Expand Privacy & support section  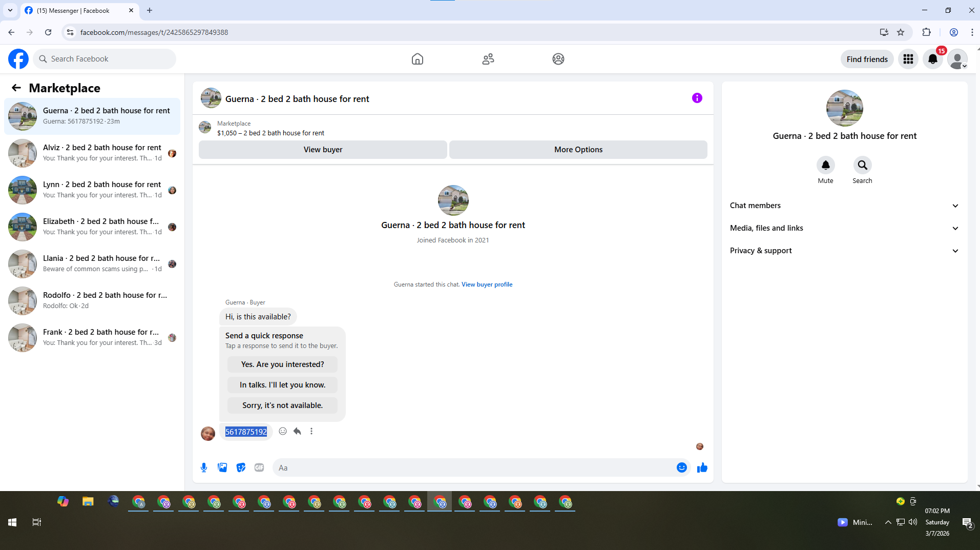point(845,251)
